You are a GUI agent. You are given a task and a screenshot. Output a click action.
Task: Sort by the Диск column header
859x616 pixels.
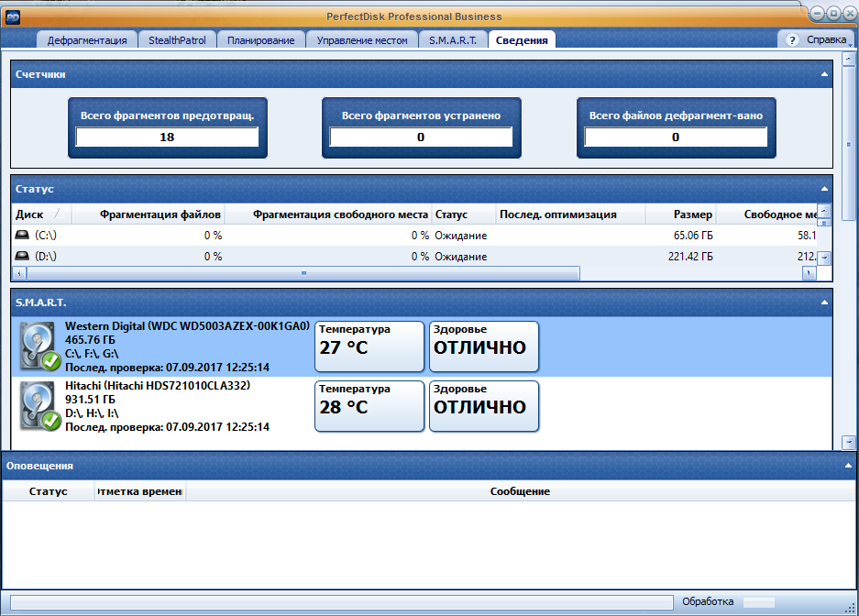(41, 214)
